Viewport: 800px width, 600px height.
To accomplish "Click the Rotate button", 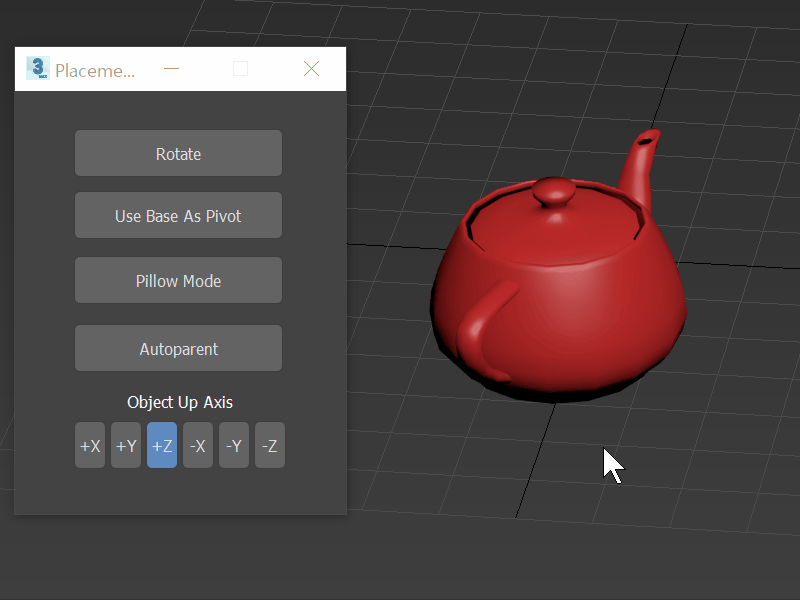I will point(178,153).
